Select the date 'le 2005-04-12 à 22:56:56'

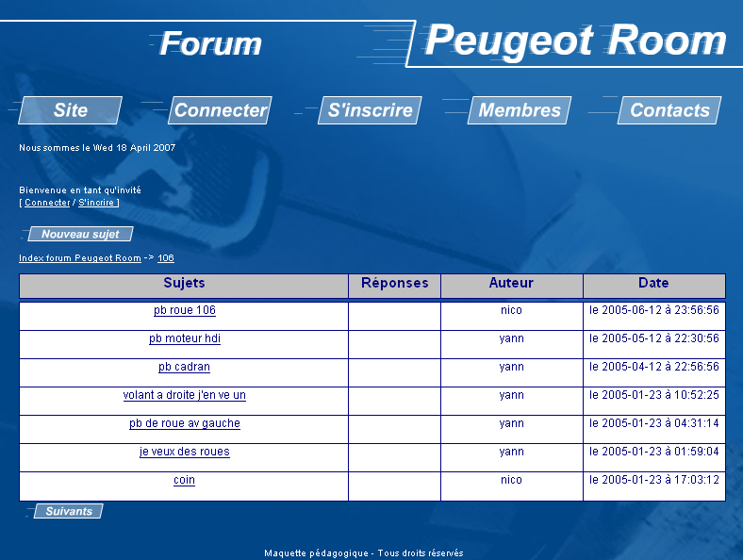point(654,367)
